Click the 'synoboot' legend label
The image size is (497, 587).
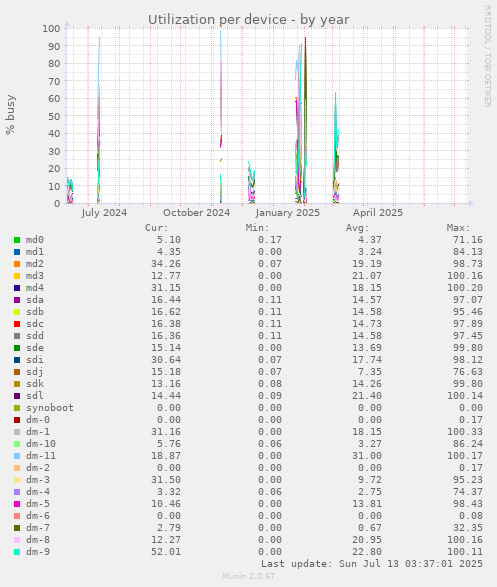click(50, 408)
